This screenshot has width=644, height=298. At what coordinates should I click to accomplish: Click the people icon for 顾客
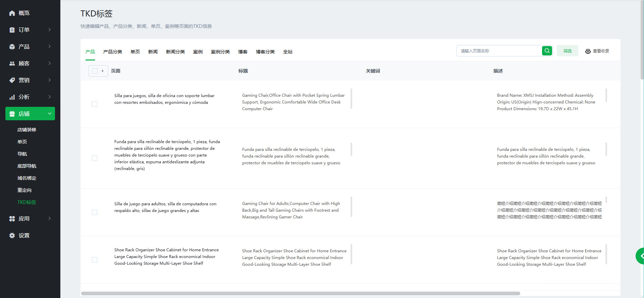pos(12,63)
